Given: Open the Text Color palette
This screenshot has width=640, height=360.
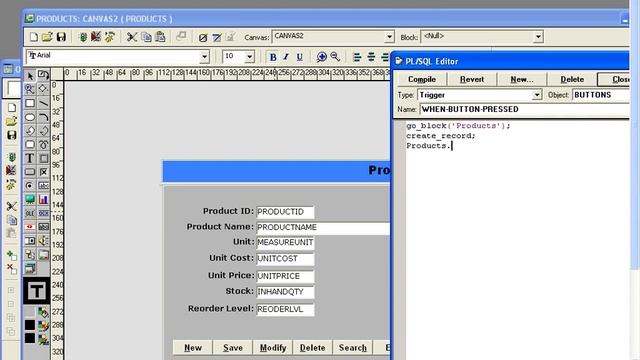Looking at the screenshot, I should point(43,339).
